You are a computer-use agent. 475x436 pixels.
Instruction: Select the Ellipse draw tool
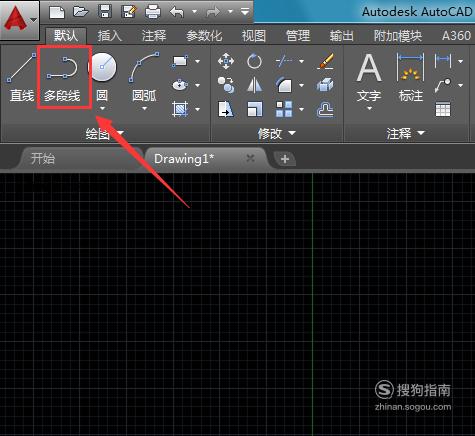pos(180,85)
